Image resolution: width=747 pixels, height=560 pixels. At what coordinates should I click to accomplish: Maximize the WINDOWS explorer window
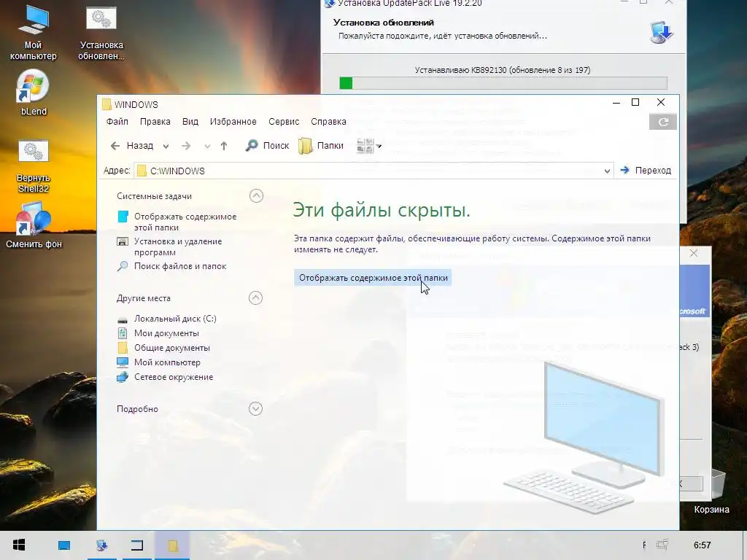click(635, 102)
